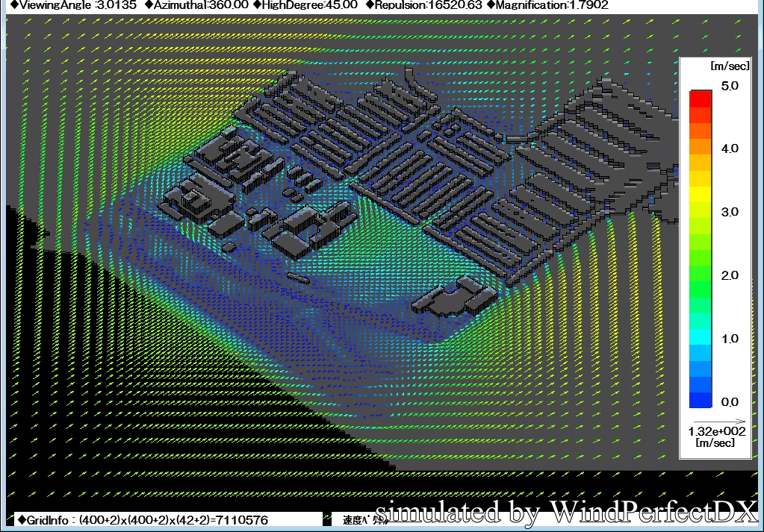Click the green 2.0 legend color band

pyautogui.click(x=701, y=275)
